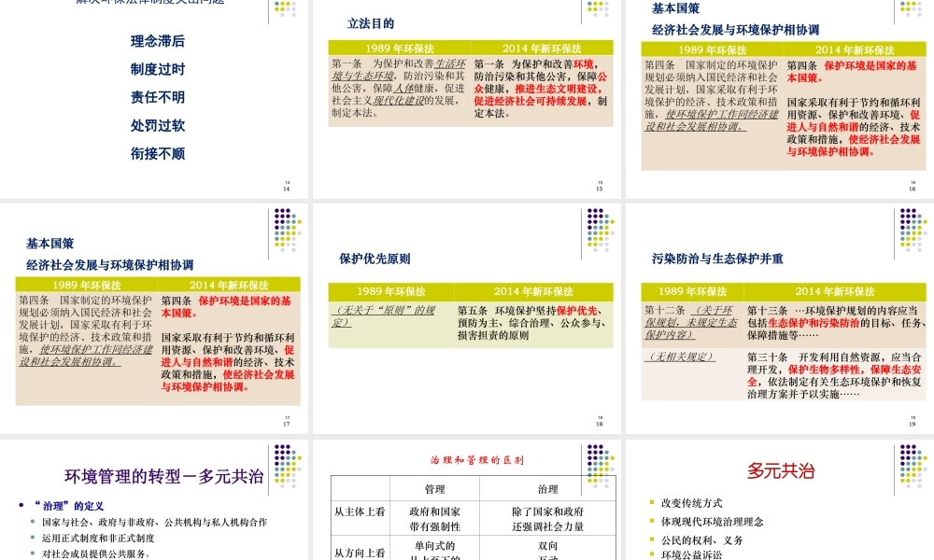Click the 从主体上看 row label
This screenshot has width=934, height=560.
pyautogui.click(x=360, y=511)
